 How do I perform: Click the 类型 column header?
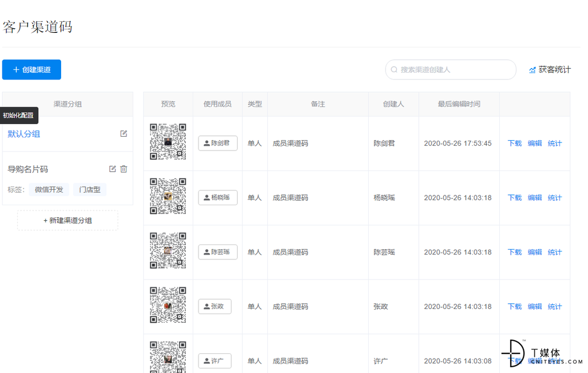pyautogui.click(x=254, y=104)
